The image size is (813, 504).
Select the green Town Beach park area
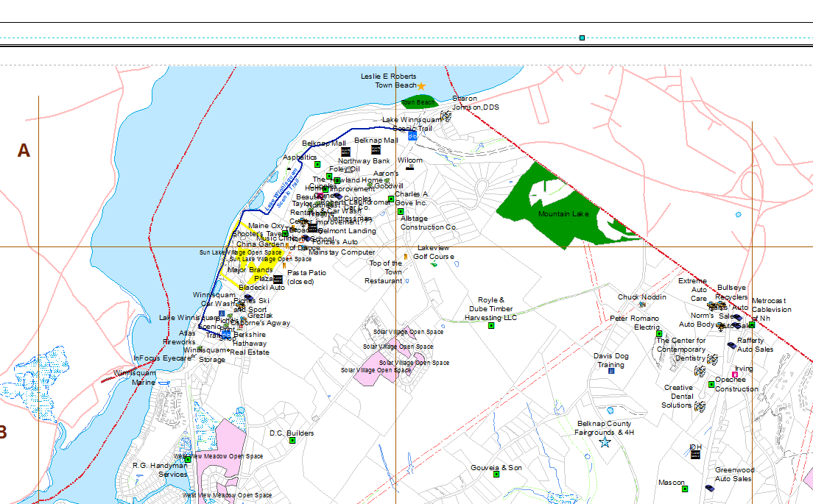[420, 102]
